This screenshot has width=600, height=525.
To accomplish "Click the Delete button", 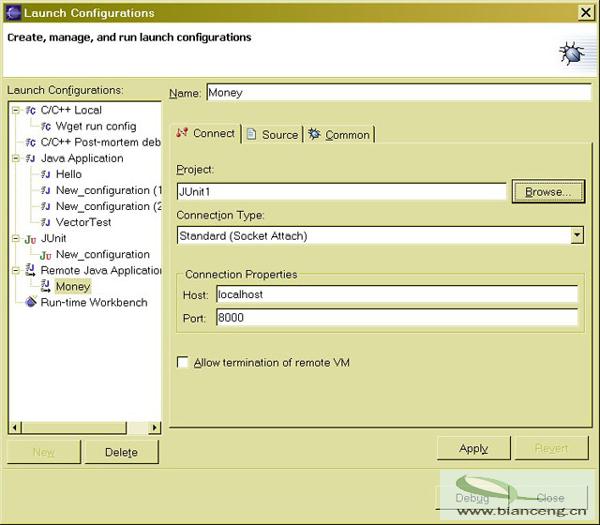I will pos(121,452).
